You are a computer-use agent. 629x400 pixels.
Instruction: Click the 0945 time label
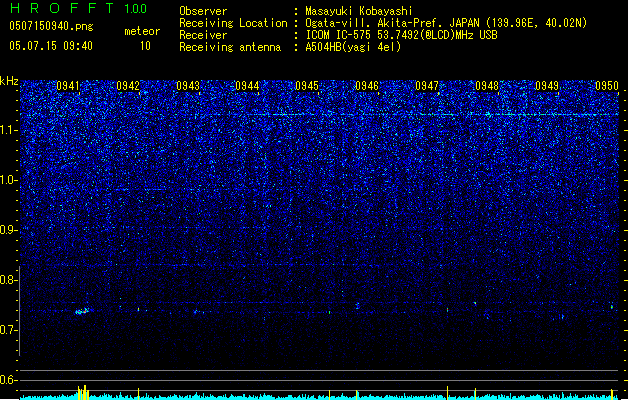[x=307, y=86]
